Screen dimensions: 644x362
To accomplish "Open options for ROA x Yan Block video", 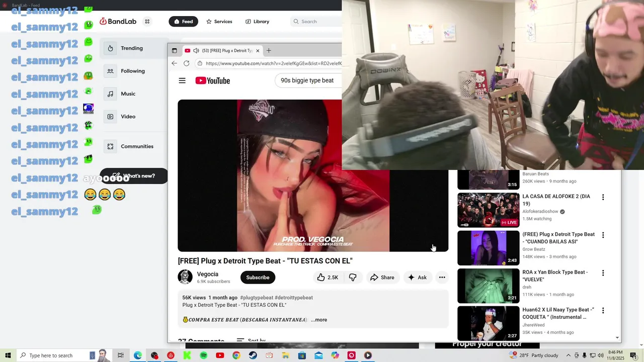I will pos(603,273).
